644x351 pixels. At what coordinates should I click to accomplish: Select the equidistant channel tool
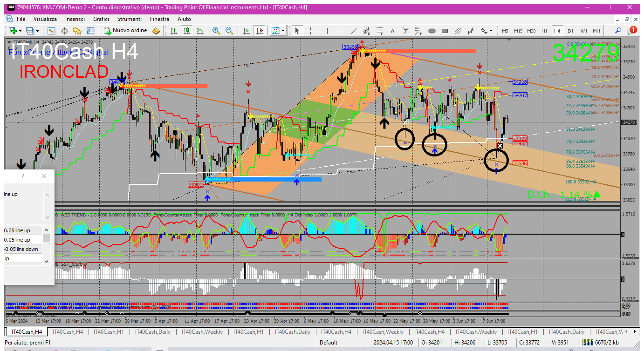367,31
